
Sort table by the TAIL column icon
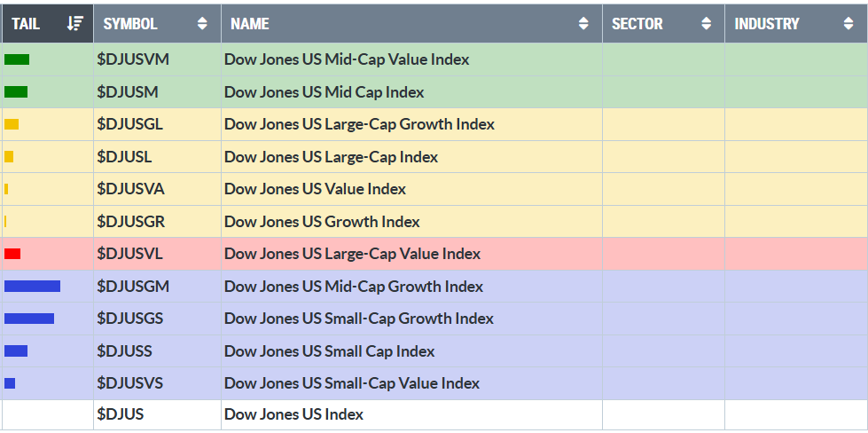[75, 24]
